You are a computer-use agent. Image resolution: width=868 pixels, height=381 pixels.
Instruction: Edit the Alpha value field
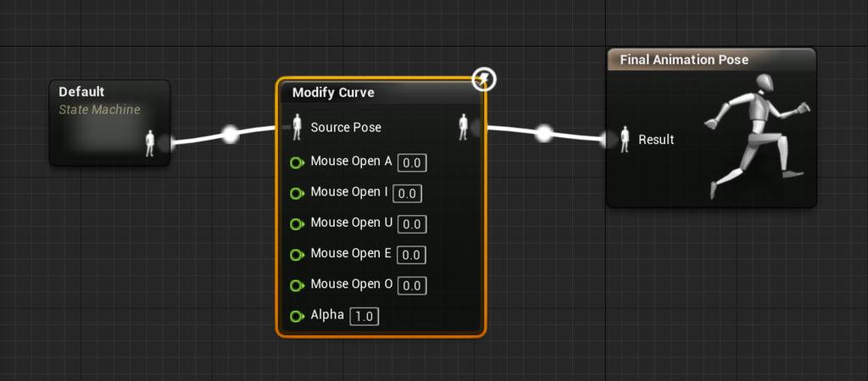(x=364, y=317)
